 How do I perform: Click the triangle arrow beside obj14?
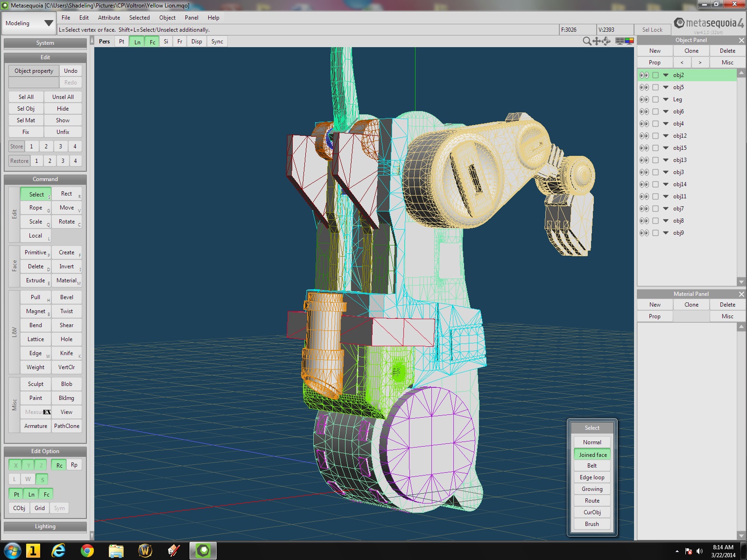point(666,184)
